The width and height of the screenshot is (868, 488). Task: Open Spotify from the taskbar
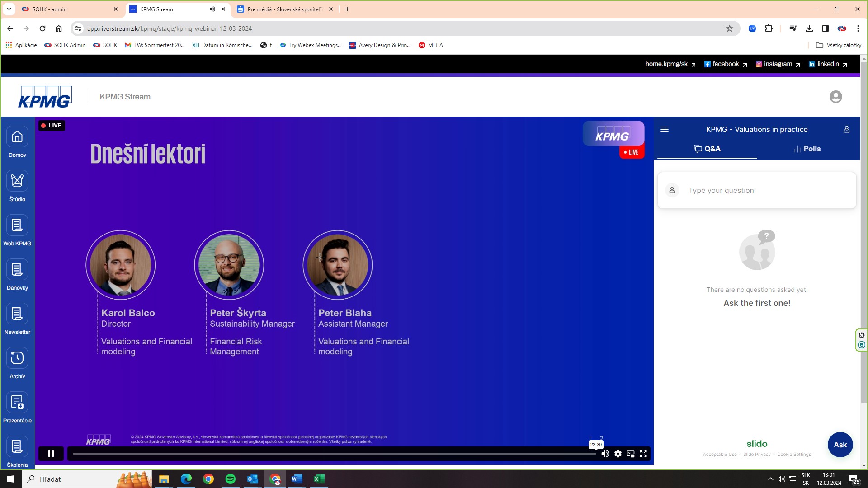pos(231,479)
